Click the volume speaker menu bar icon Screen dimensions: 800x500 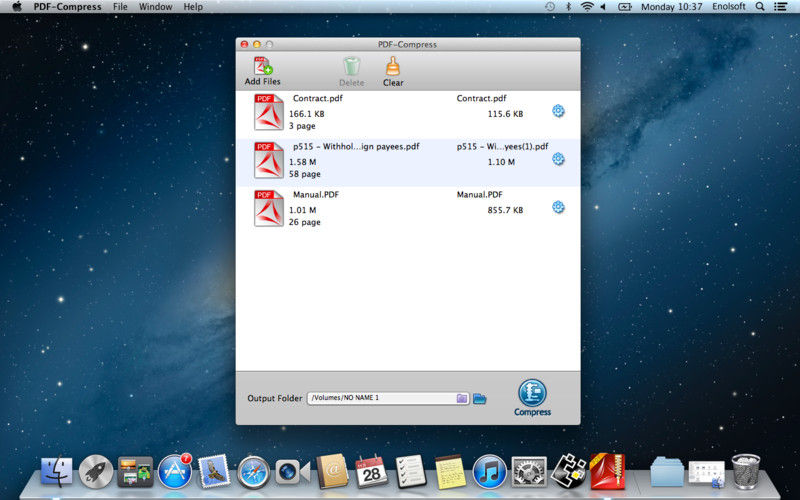point(603,7)
